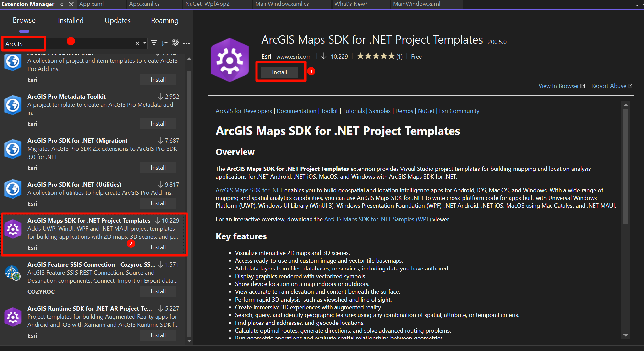Screen dimensions: 644x351
Task: Clear the ArcGIS search text with X
Action: (x=137, y=43)
